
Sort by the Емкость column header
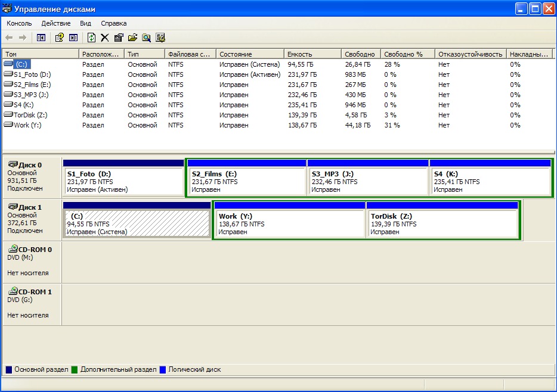(x=312, y=54)
